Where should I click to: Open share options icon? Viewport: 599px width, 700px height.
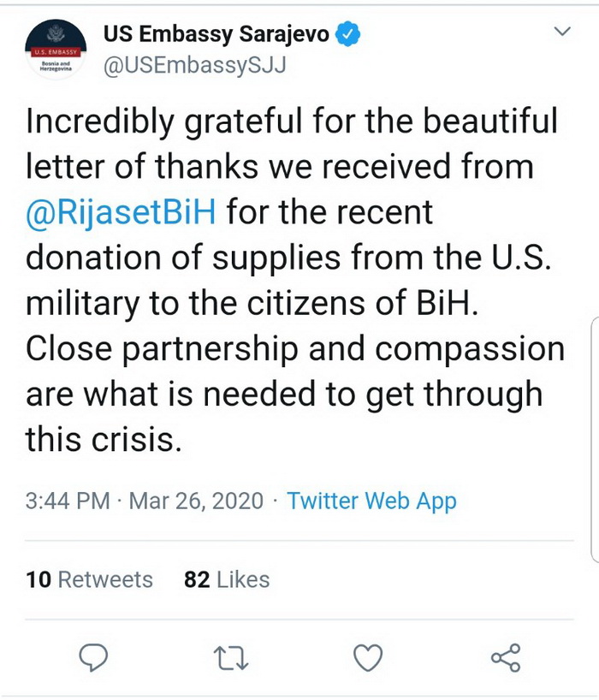[506, 658]
